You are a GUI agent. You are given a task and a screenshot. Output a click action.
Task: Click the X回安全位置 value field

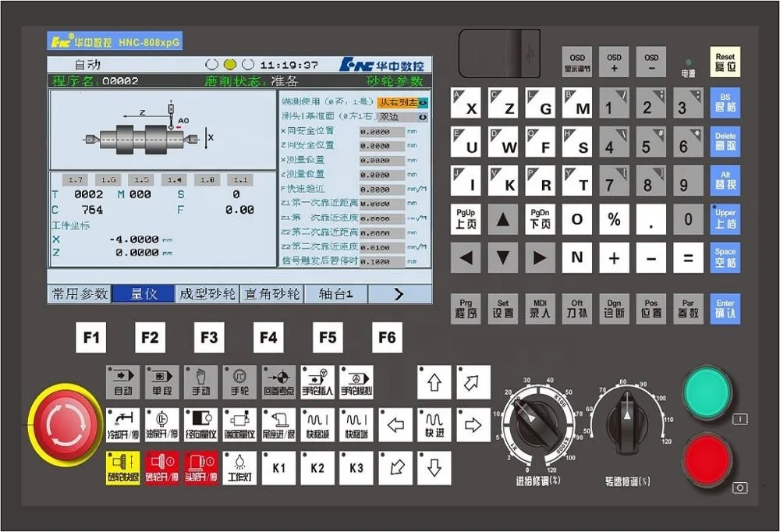pos(381,131)
